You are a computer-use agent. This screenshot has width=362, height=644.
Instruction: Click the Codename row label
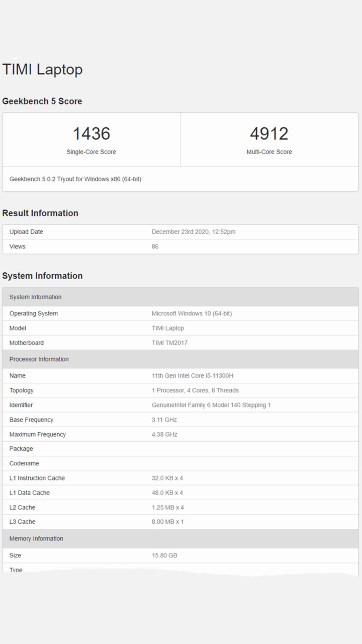[x=24, y=463]
